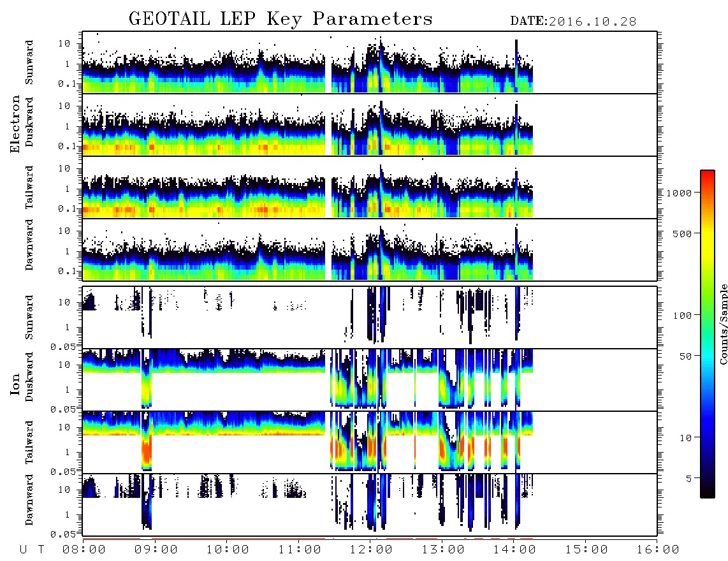Click the Ion Tailward spectrogram panel
This screenshot has height=561, width=728.
tap(370, 442)
